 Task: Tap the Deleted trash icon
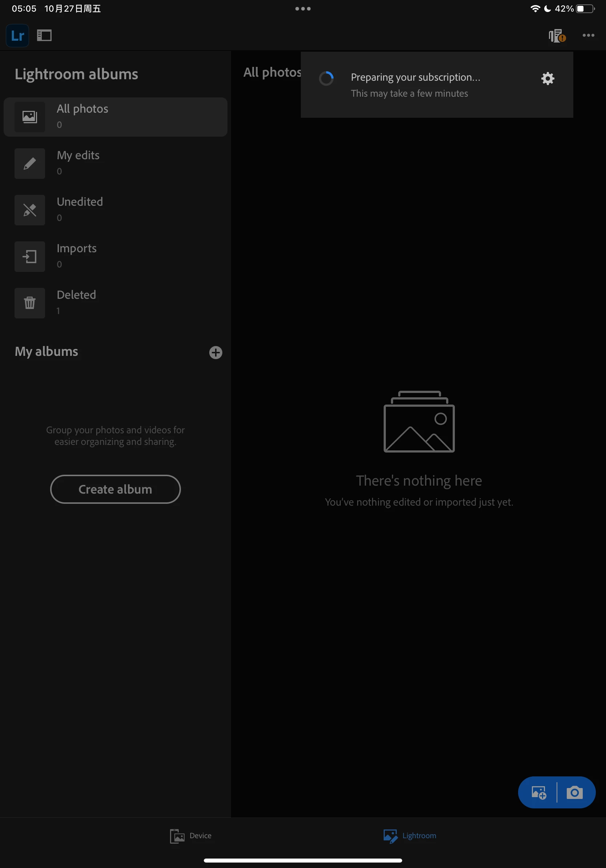point(30,303)
